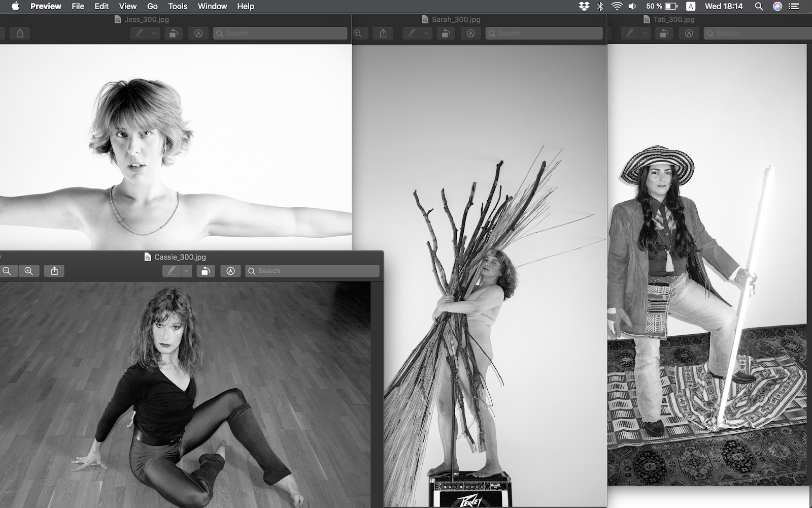The width and height of the screenshot is (812, 508).
Task: Open the input source A icon
Action: (x=691, y=6)
